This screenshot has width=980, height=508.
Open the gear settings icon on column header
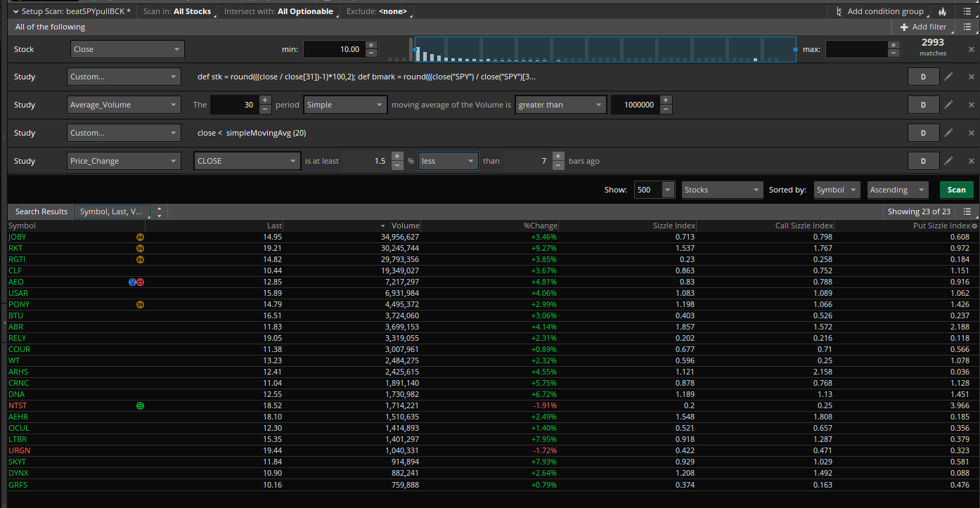coord(974,226)
